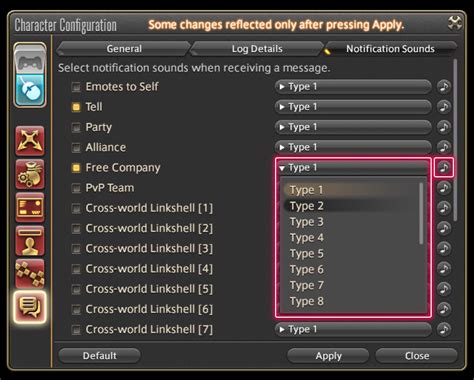Open Hotbar Settings checkered icon
Image resolution: width=474 pixels, height=380 pixels.
pos(30,273)
